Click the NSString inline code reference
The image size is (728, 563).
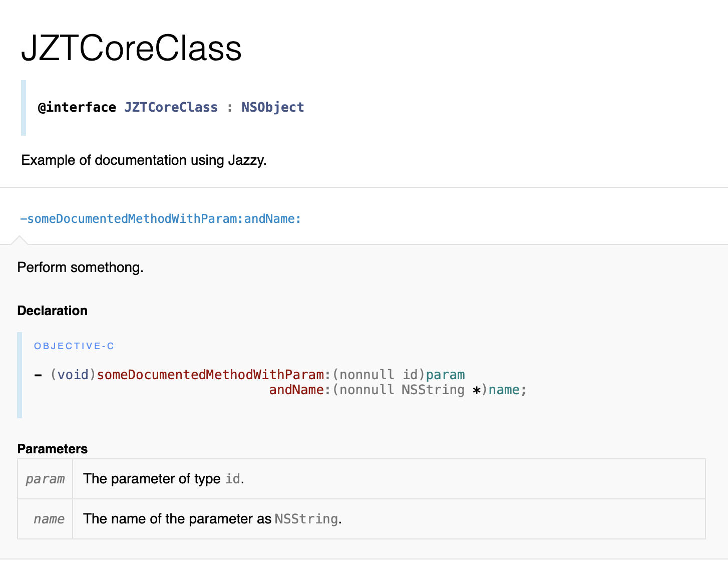pos(306,519)
